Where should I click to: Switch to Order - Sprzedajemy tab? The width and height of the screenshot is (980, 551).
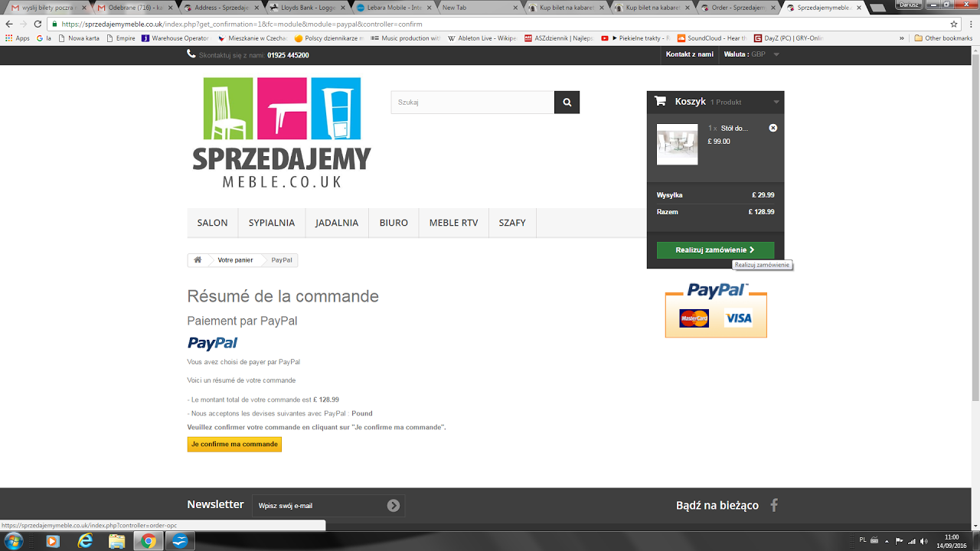(x=739, y=7)
